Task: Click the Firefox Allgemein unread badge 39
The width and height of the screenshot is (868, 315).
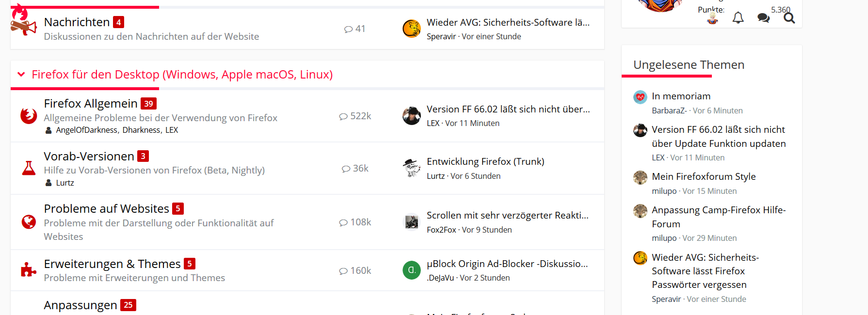Action: [x=148, y=103]
